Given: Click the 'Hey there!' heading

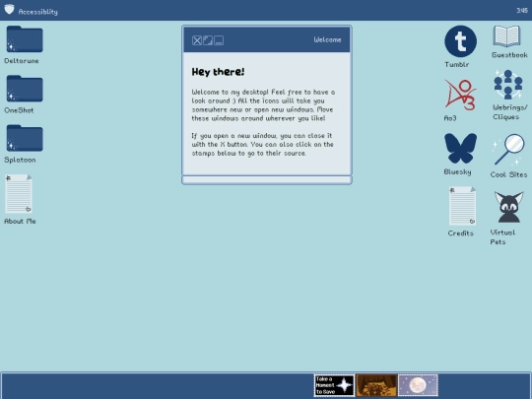Looking at the screenshot, I should [x=218, y=72].
